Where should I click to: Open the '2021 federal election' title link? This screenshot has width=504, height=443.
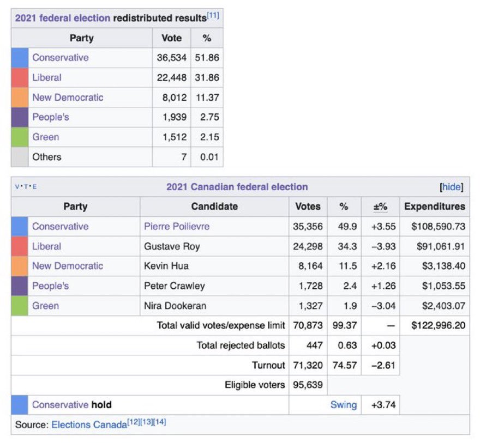[63, 18]
